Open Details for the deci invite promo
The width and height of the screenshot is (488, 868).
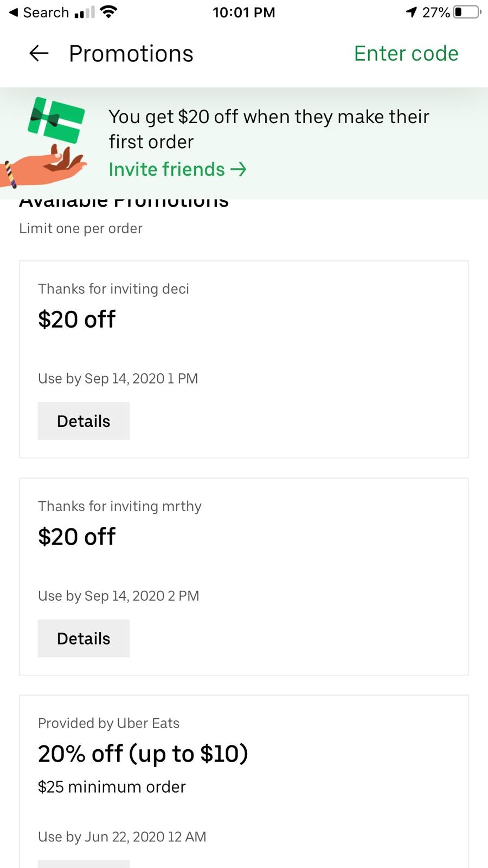(84, 421)
